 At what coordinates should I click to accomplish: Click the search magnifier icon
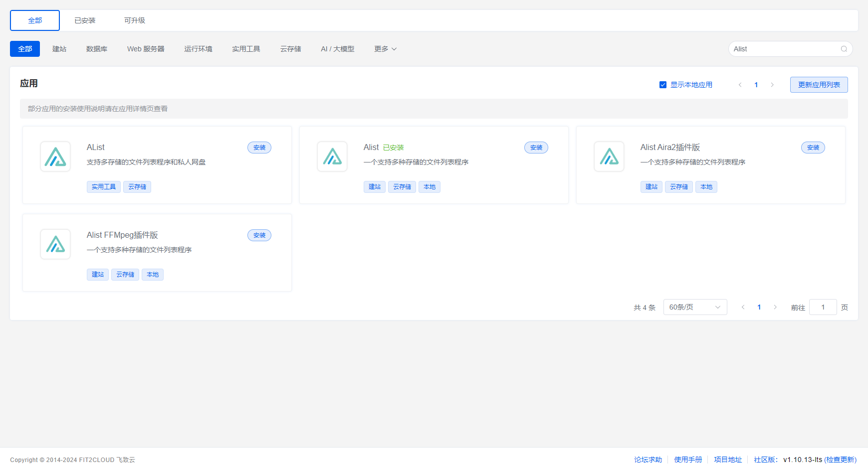coord(844,49)
